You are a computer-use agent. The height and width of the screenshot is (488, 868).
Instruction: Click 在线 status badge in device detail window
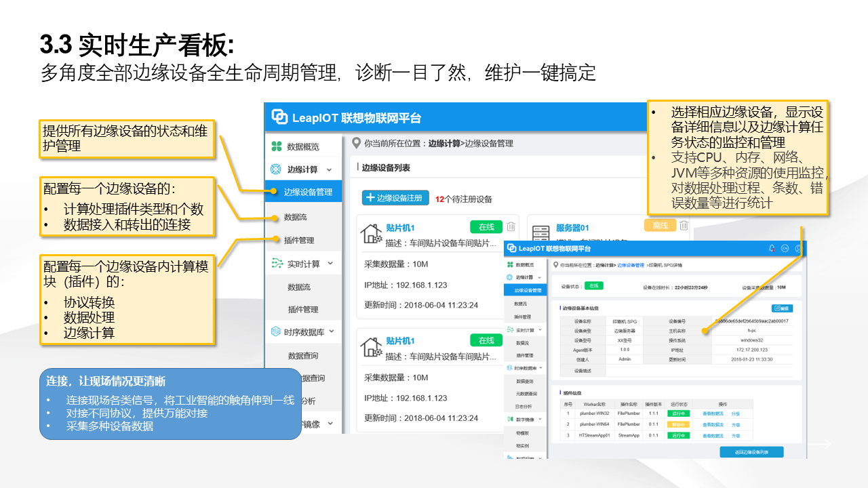594,286
